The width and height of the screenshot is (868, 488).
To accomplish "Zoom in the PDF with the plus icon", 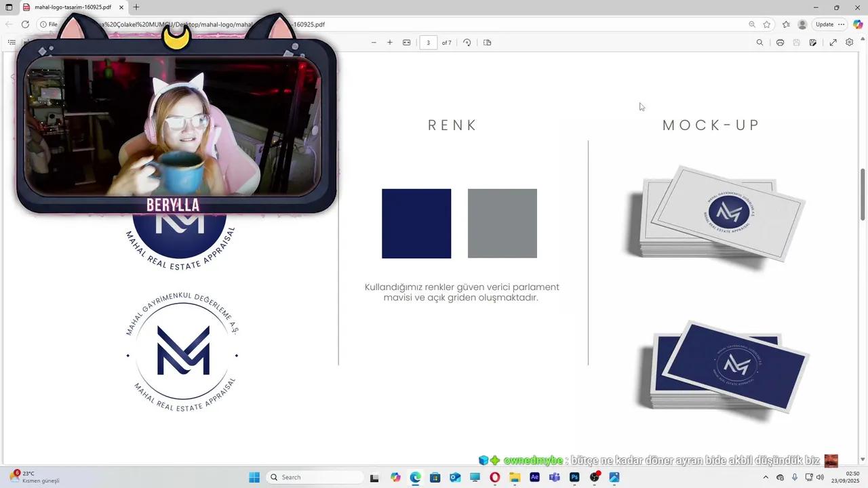I will [x=390, y=43].
